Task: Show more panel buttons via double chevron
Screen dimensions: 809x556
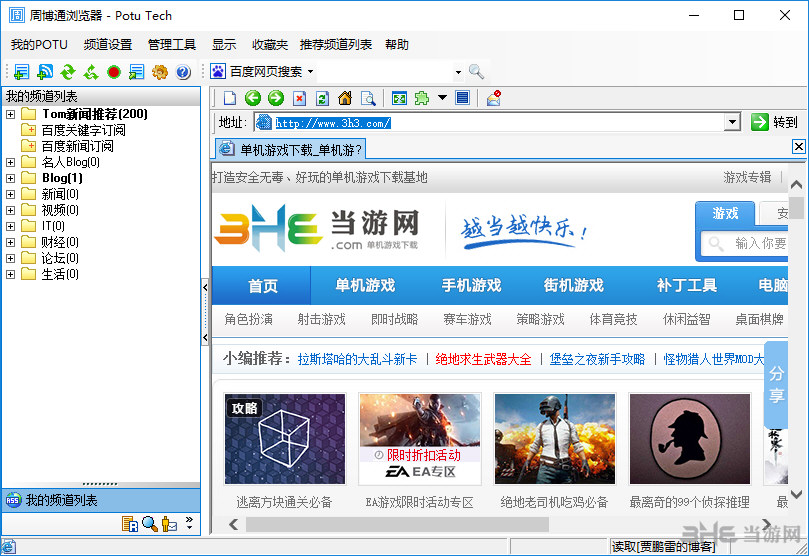Action: pos(189,523)
